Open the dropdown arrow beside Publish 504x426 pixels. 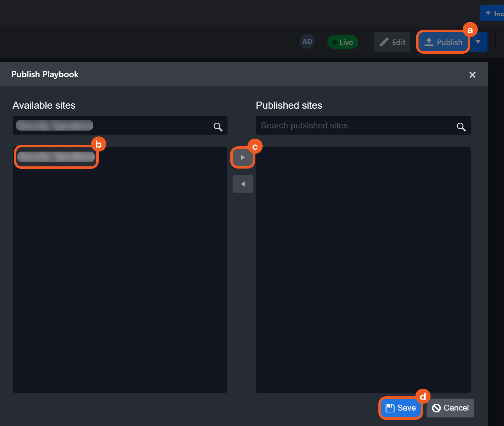click(x=478, y=42)
